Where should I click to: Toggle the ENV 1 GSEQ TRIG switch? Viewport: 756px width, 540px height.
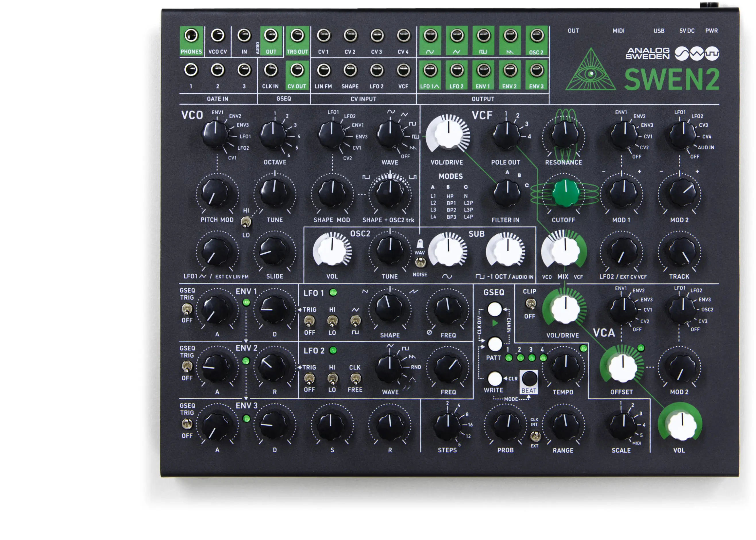187,310
